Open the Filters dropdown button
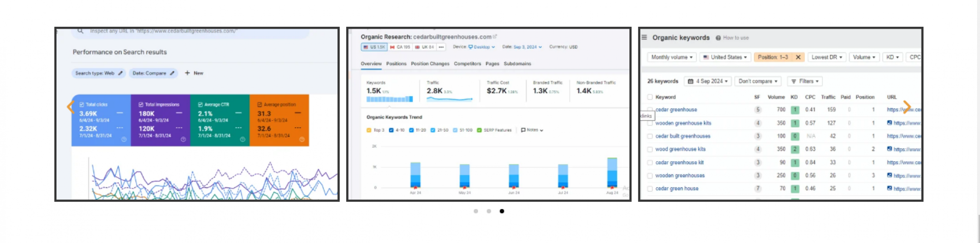980x243 pixels. coord(805,81)
